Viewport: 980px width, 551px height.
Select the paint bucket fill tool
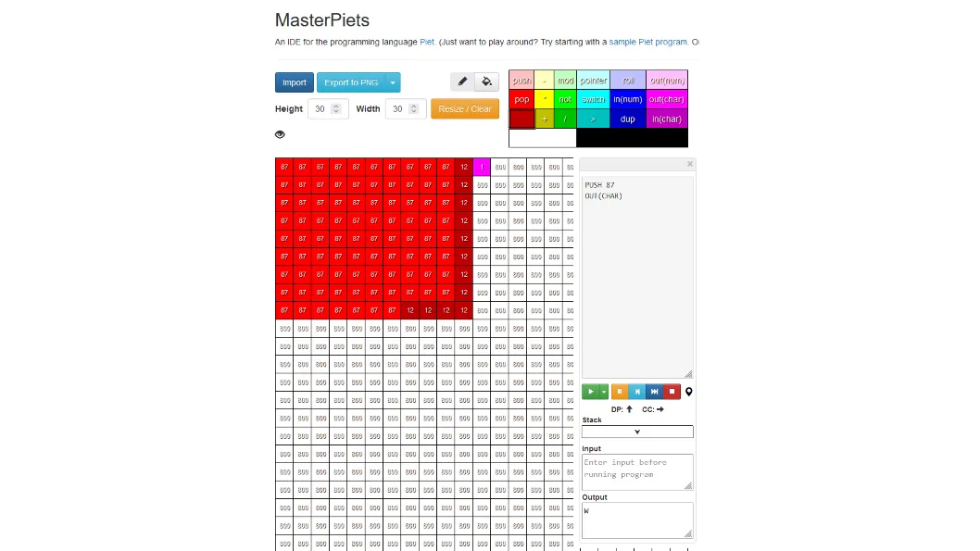486,81
